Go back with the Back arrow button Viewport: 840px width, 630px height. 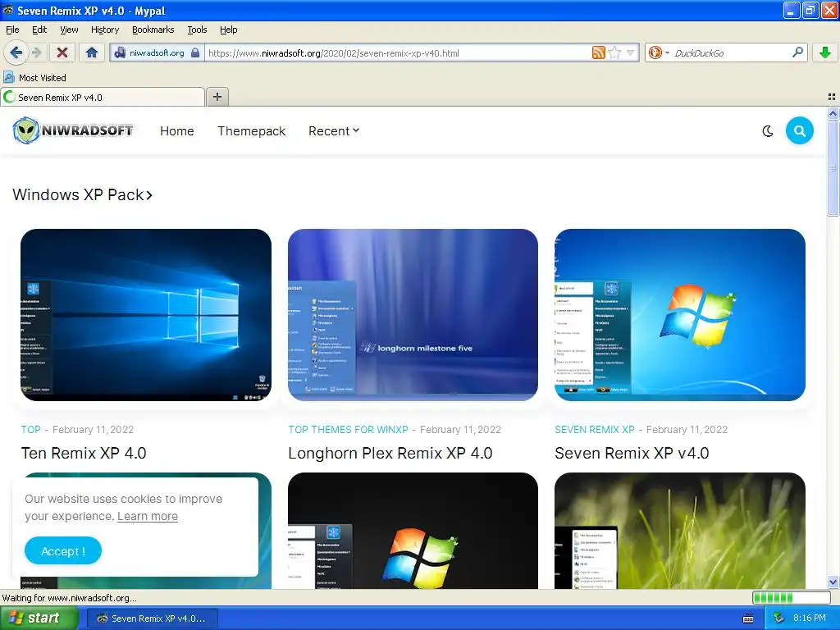(16, 52)
